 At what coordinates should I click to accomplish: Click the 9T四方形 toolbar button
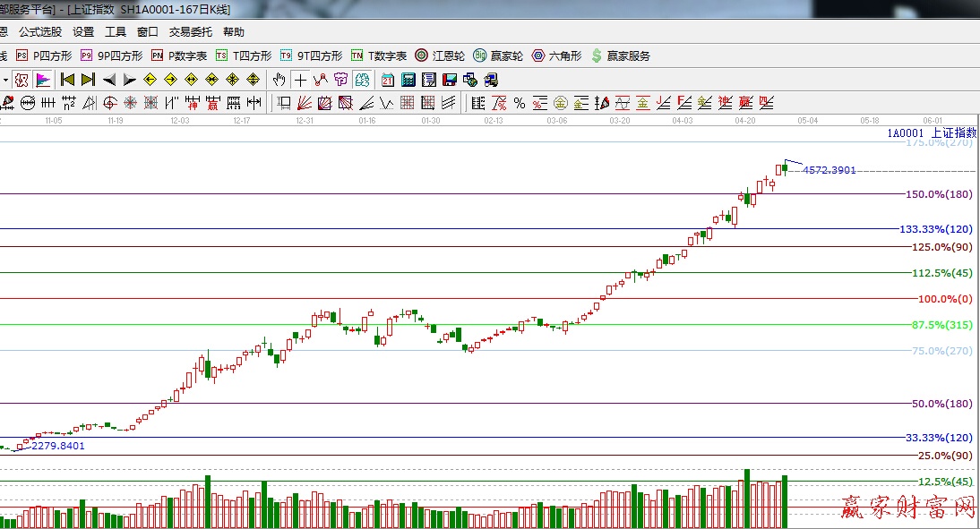tap(311, 55)
